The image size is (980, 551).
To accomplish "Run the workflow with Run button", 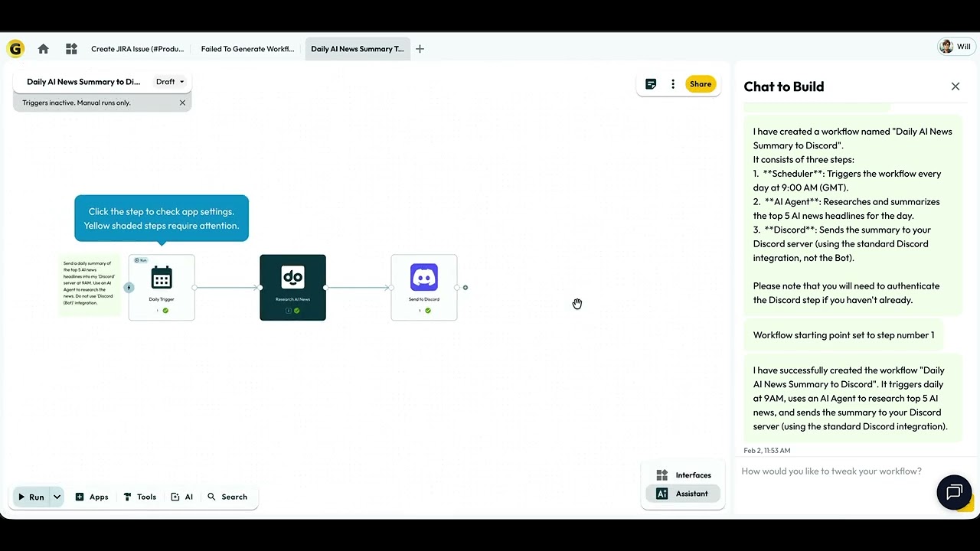I will tap(31, 497).
